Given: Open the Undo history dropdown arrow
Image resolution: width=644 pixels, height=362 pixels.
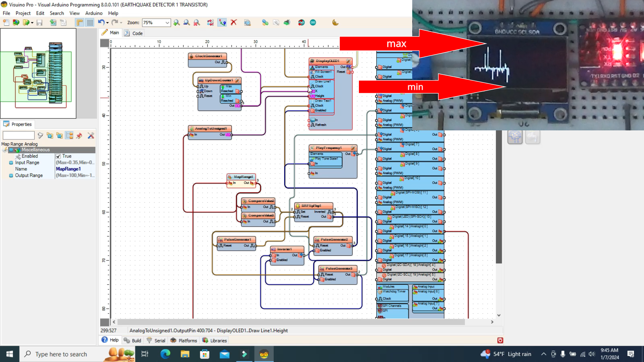Looking at the screenshot, I should (x=107, y=23).
